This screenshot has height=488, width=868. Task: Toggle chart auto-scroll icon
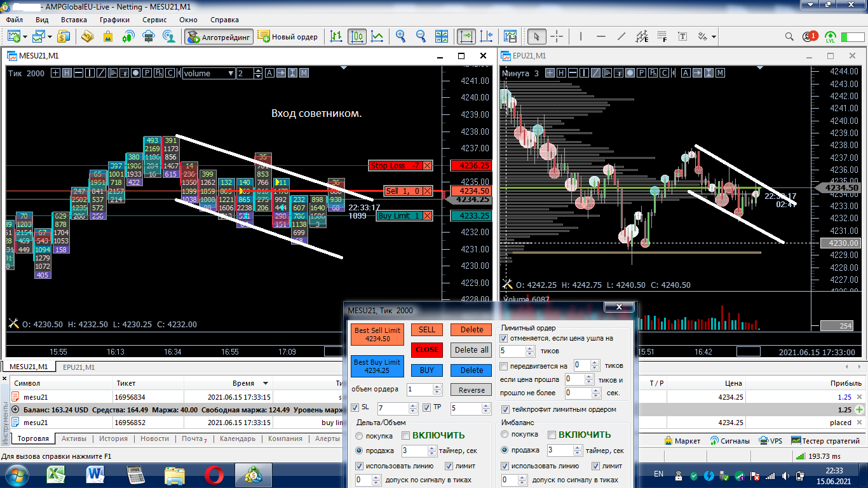tap(467, 37)
